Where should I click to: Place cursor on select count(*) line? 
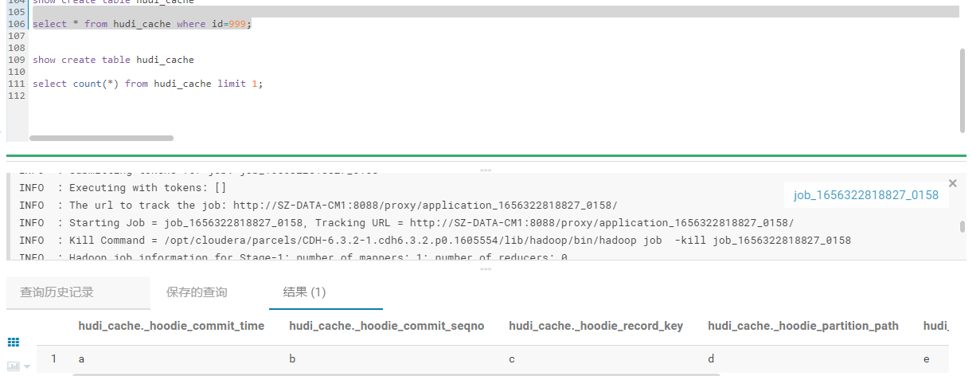147,84
